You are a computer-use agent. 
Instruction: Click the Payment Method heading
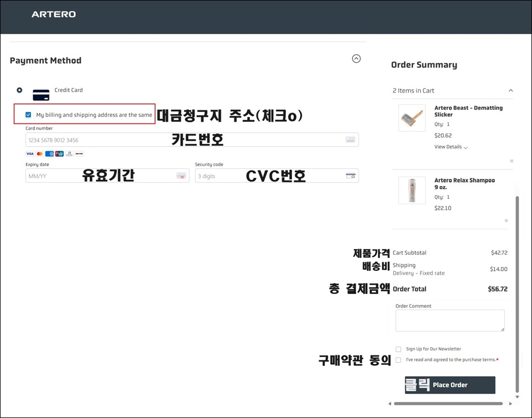click(x=45, y=60)
